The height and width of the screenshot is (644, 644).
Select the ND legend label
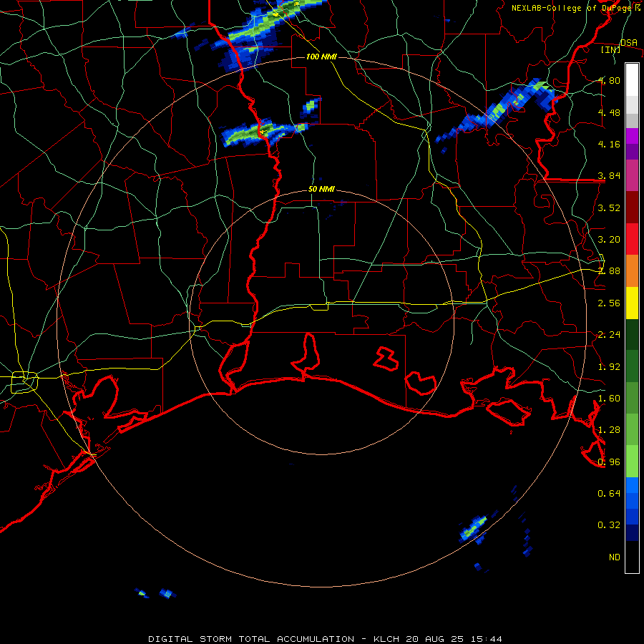(x=615, y=557)
